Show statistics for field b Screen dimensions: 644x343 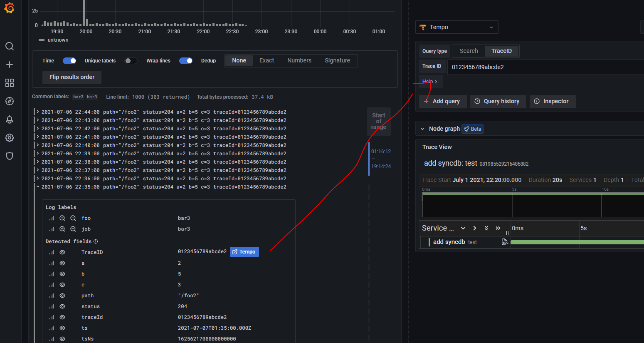pyautogui.click(x=52, y=274)
